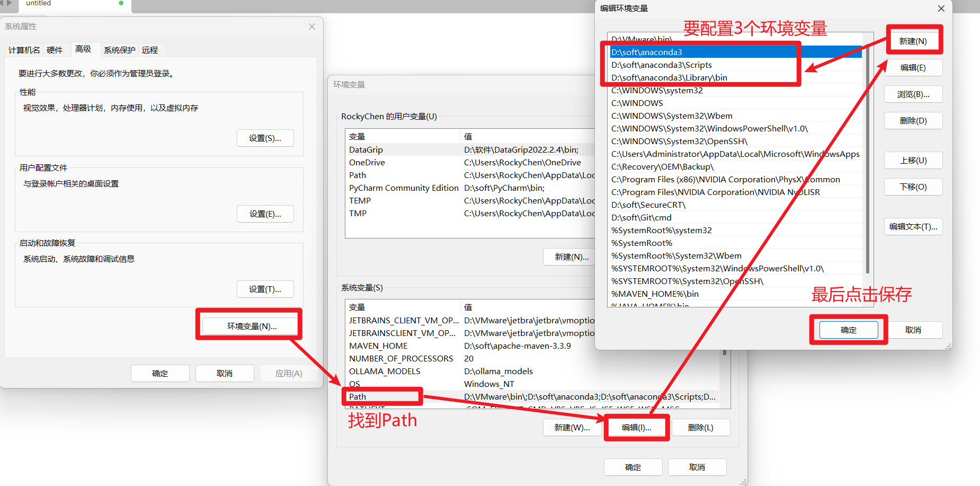Select the D:\soft\anaconda3\Scripts entry
Image resolution: width=980 pixels, height=486 pixels.
[x=662, y=65]
